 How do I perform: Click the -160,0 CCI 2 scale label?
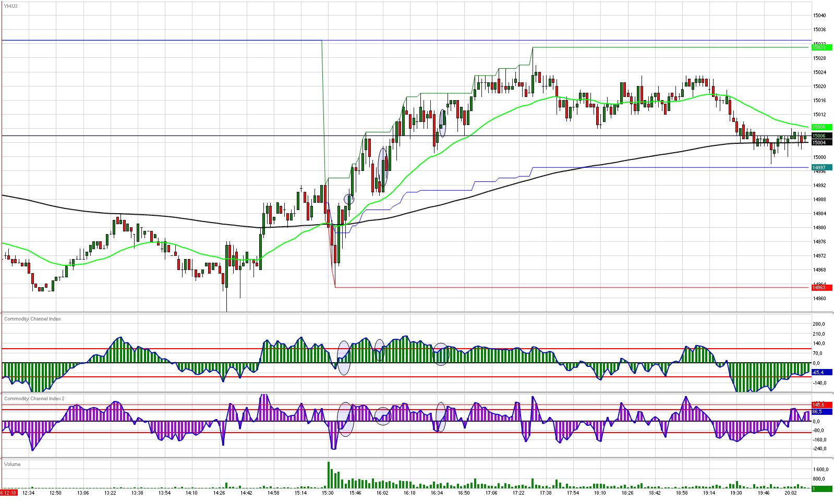820,439
